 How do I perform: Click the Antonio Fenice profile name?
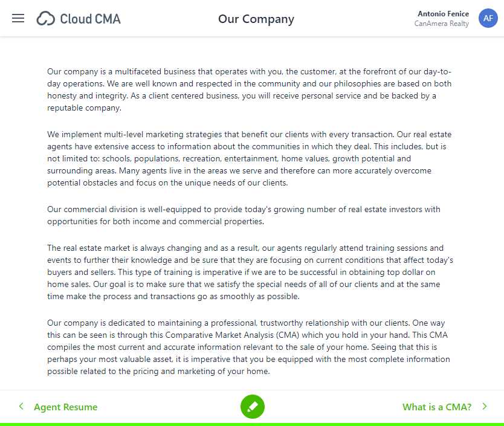coord(443,13)
